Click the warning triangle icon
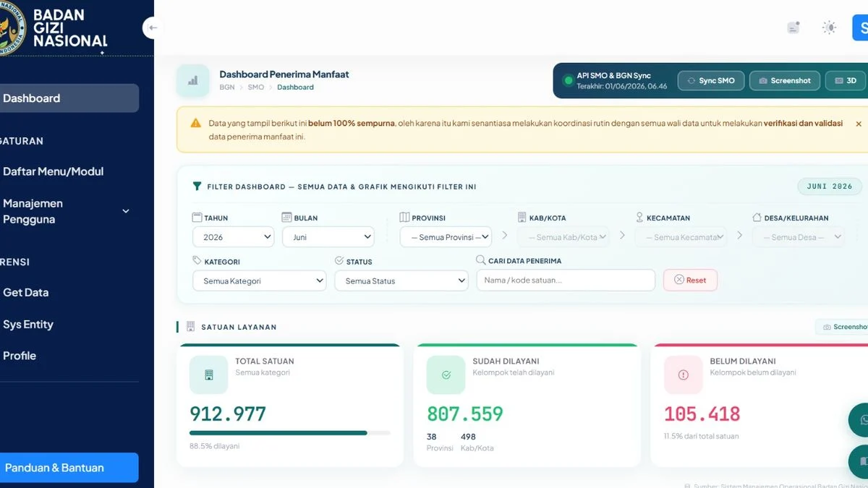The width and height of the screenshot is (868, 488). [195, 124]
